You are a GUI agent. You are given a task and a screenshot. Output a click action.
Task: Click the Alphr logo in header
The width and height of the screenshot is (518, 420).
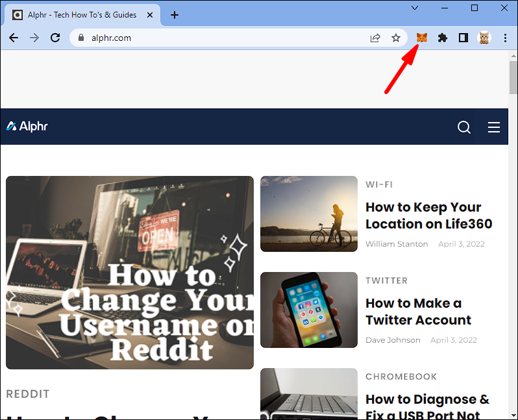pos(27,126)
